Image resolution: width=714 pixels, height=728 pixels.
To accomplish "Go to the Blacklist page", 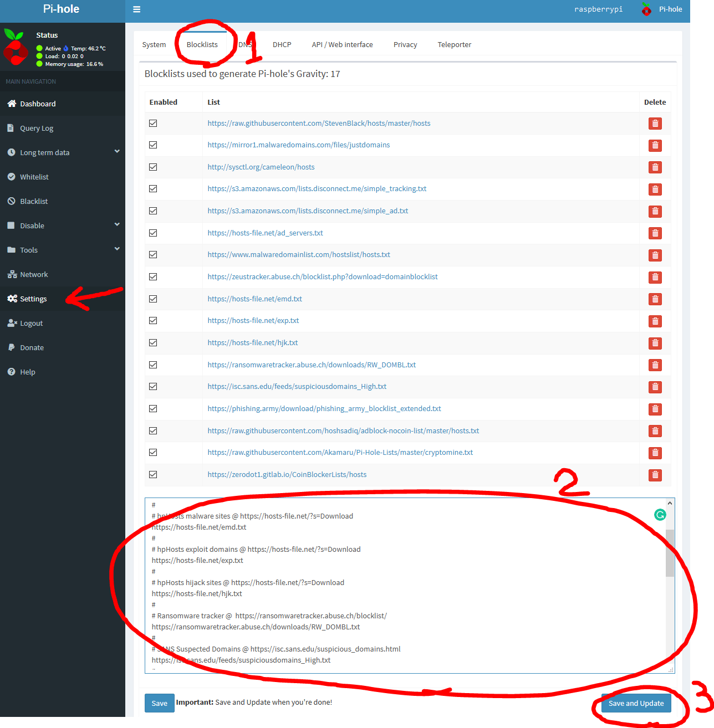I will pos(63,201).
